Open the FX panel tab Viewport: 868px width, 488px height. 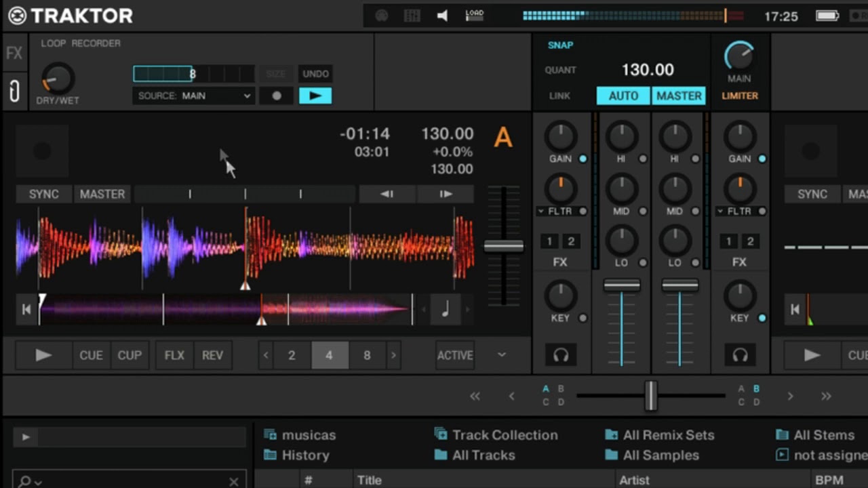[14, 54]
